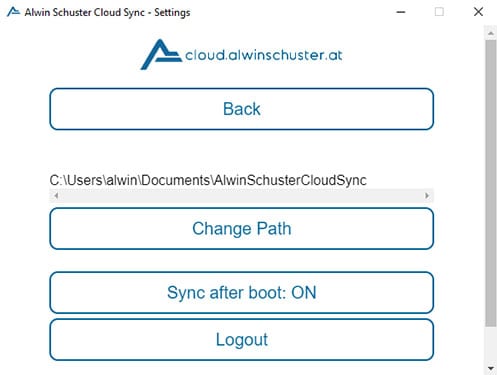
Task: Toggle the Sync after boot setting
Action: (x=242, y=293)
